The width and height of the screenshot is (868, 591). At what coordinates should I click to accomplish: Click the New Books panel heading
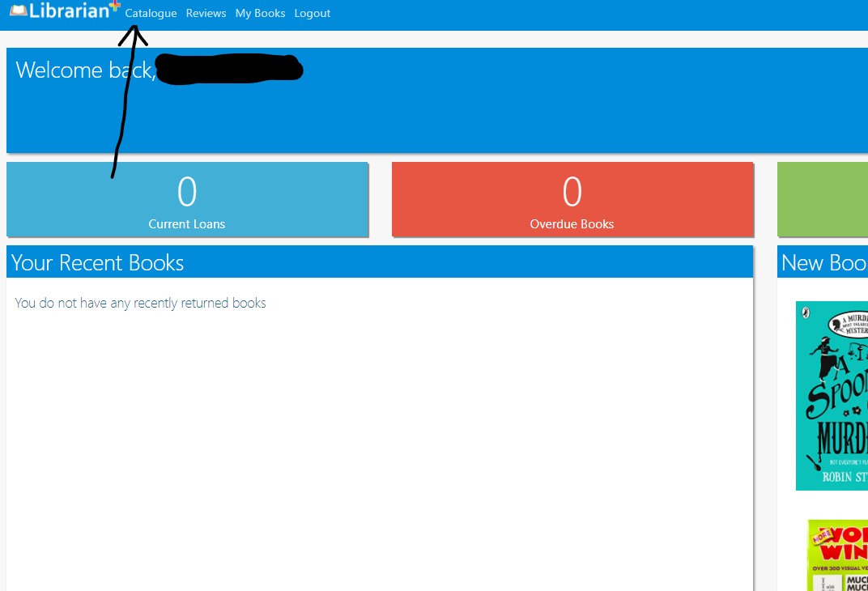pos(824,262)
